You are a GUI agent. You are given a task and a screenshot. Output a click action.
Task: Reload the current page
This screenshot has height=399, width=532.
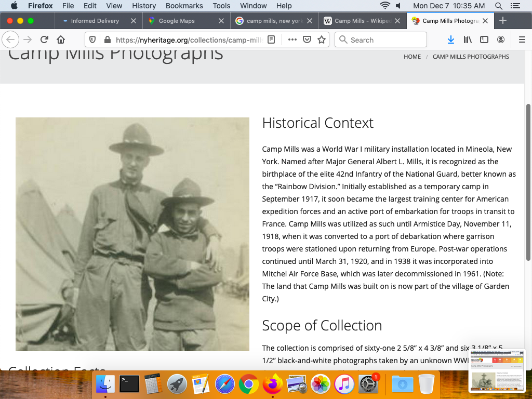click(45, 39)
